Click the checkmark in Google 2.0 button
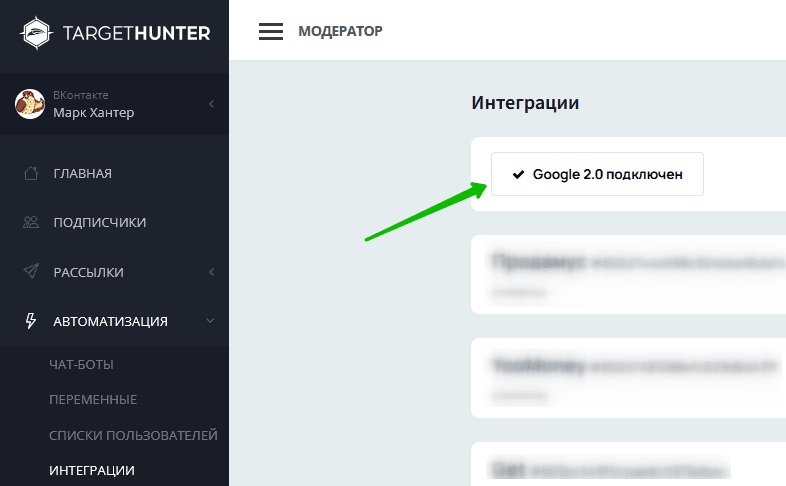 tap(518, 174)
